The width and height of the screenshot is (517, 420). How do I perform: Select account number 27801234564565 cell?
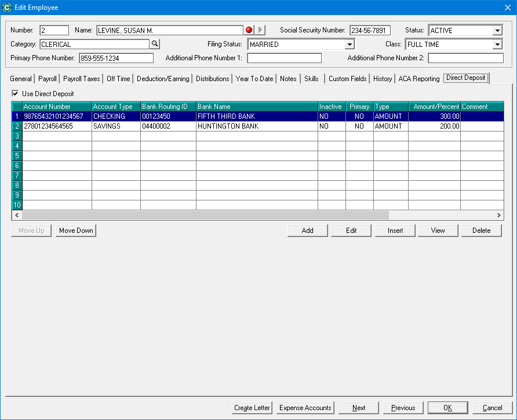point(57,126)
